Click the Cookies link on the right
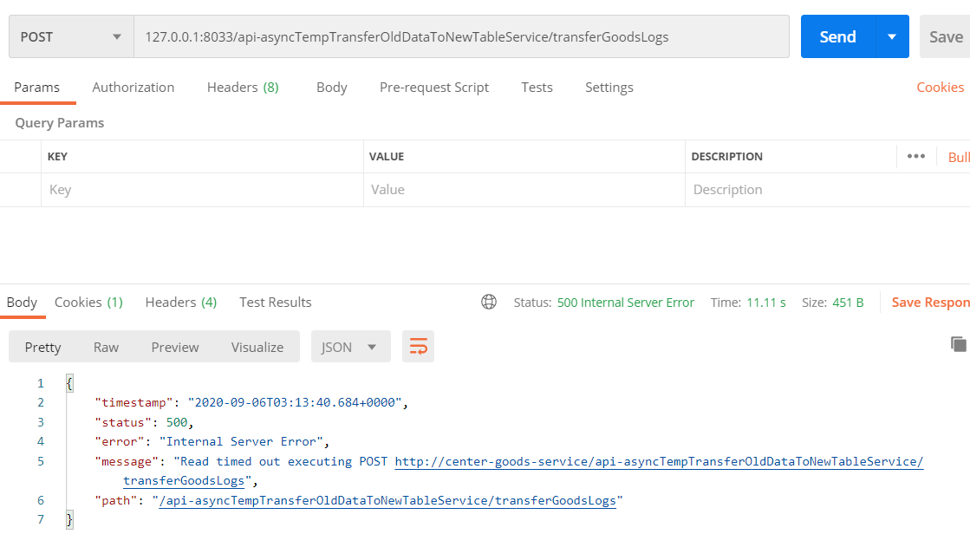 click(x=940, y=87)
